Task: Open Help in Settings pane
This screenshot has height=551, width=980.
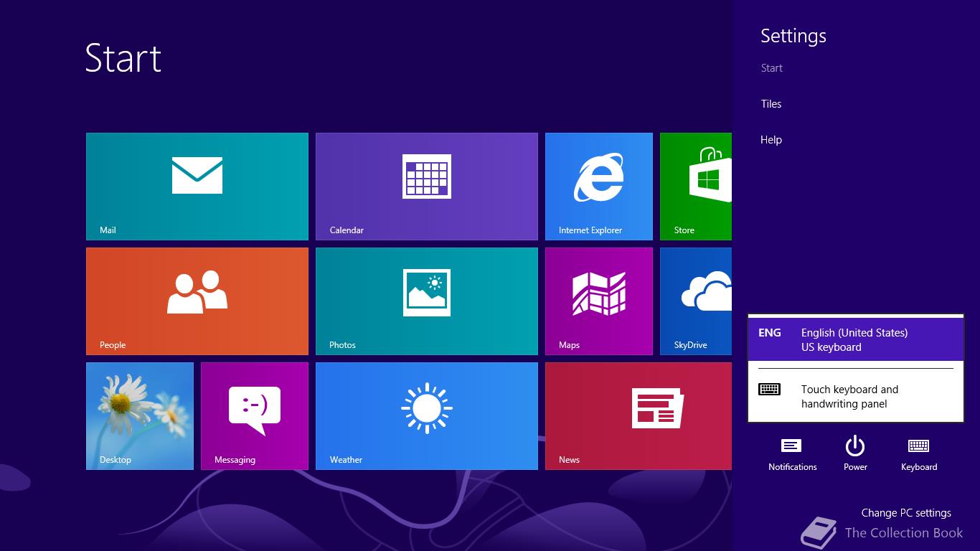Action: click(771, 140)
